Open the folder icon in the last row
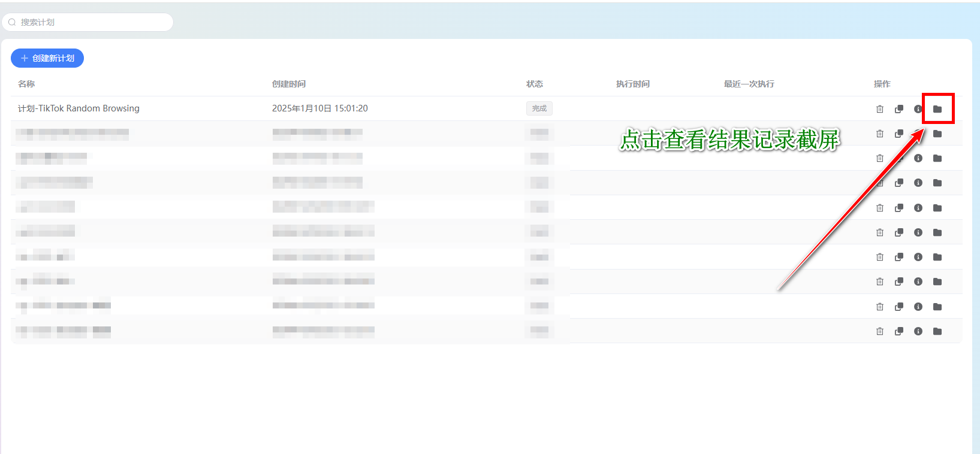Image resolution: width=980 pixels, height=454 pixels. coord(937,331)
